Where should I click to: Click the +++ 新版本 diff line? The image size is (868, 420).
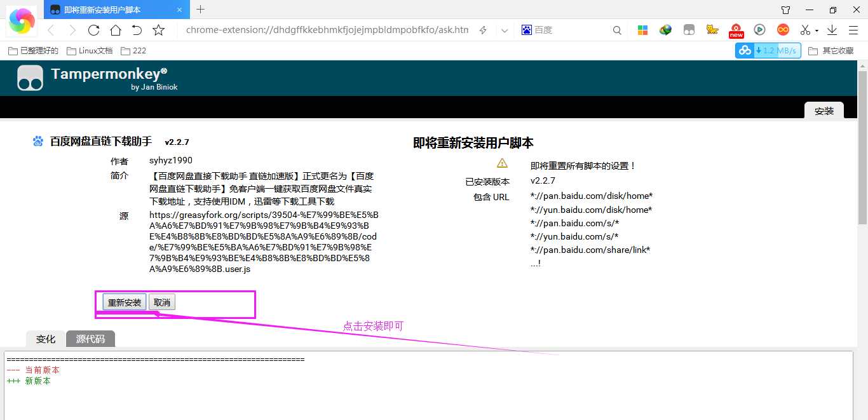29,381
